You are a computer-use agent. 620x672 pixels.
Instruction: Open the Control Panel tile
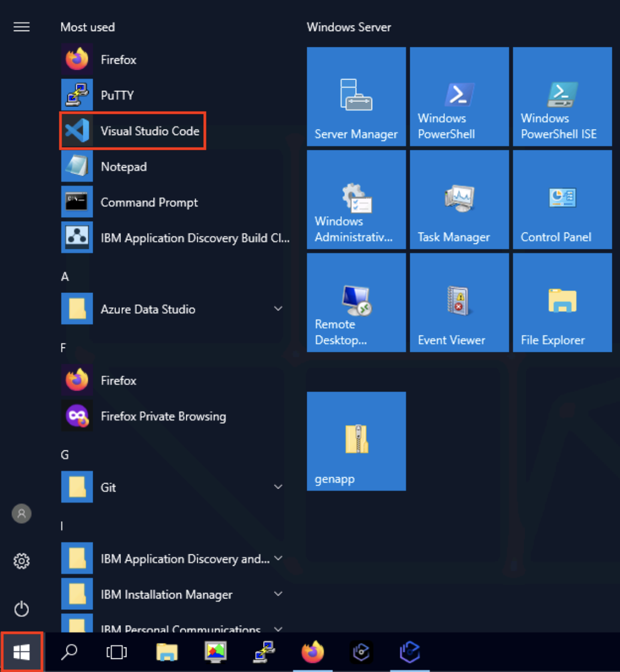pyautogui.click(x=562, y=199)
